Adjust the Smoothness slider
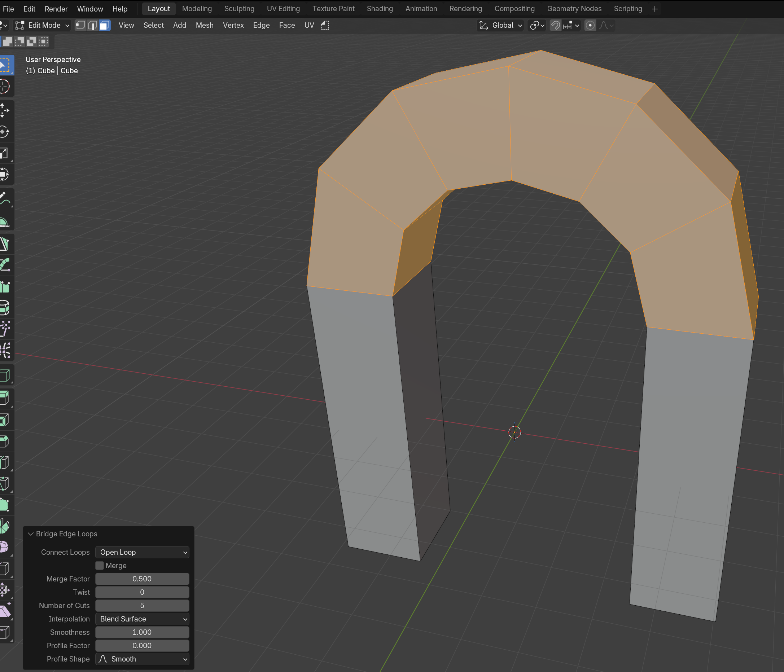784x672 pixels. (142, 632)
